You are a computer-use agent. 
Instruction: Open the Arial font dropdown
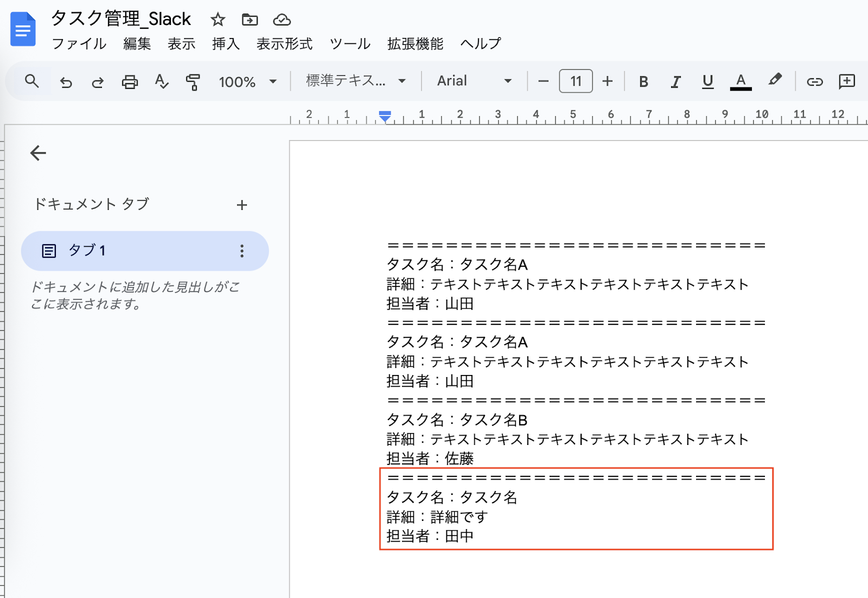click(x=474, y=81)
